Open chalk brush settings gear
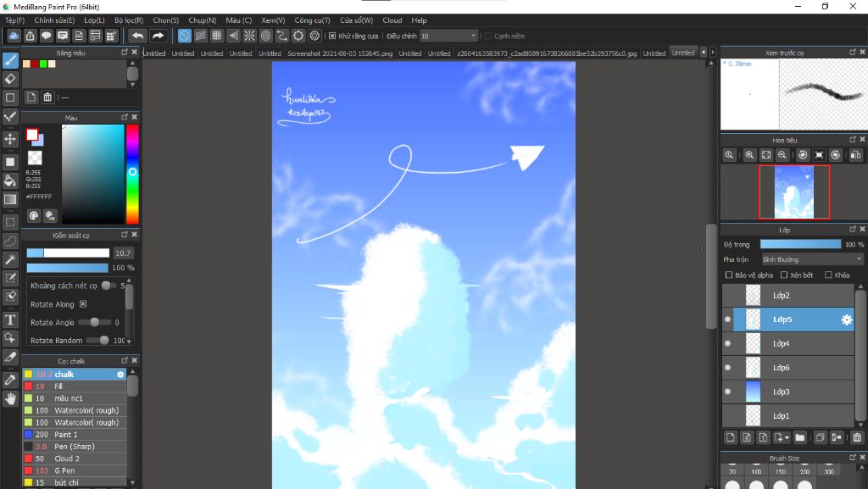This screenshot has width=868, height=489. [x=120, y=375]
